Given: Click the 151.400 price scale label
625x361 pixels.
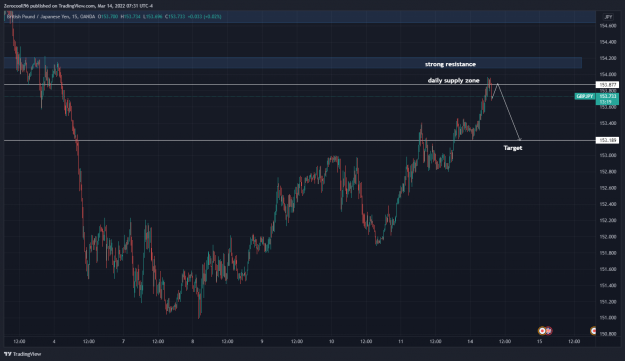Looking at the screenshot, I should coord(607,286).
